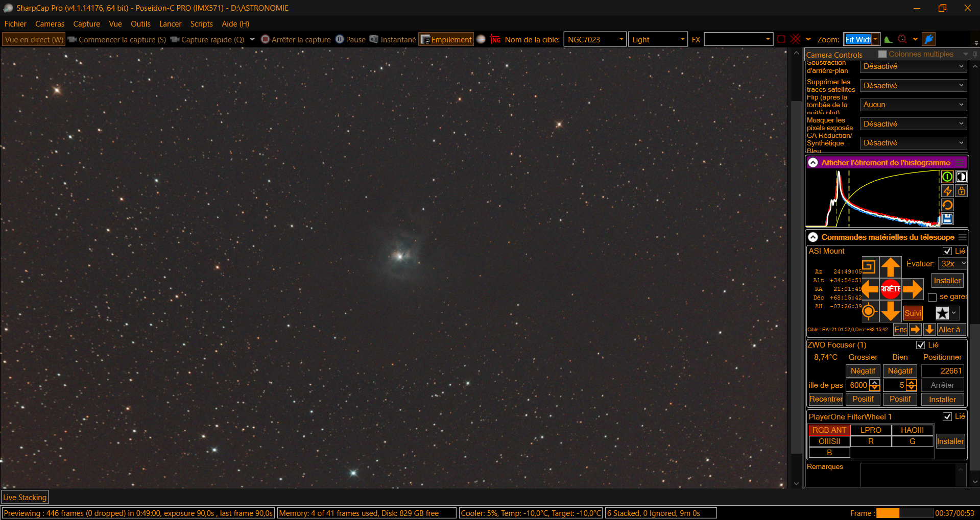The width and height of the screenshot is (980, 520).
Task: Click the auto-stretch lightning bolt icon
Action: click(x=947, y=191)
